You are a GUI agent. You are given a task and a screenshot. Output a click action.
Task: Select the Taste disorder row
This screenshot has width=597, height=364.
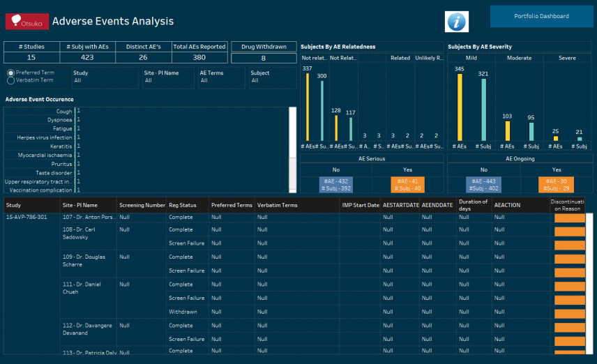point(54,173)
